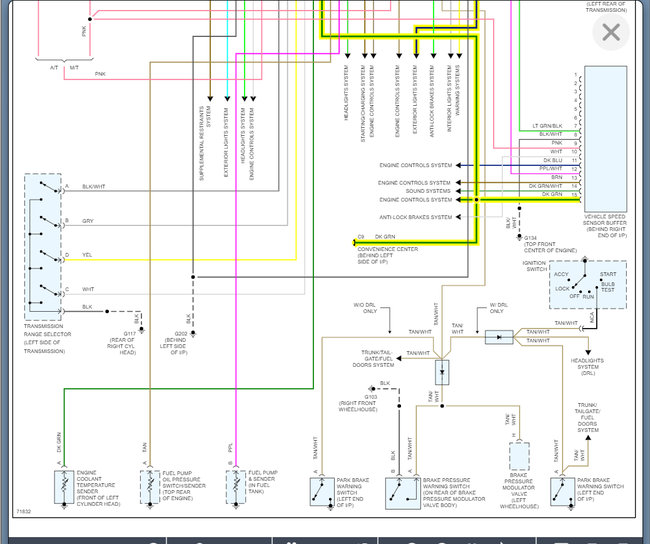
Task: Click 'BULB TEST' in ignition switch
Action: coord(608,287)
